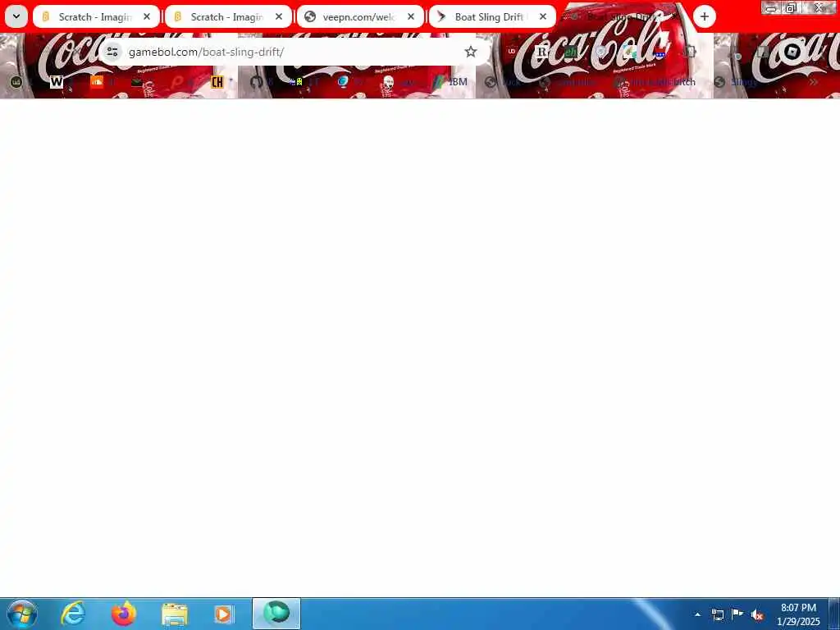Open a new tab with plus button
Viewport: 840px width, 630px height.
coord(705,16)
